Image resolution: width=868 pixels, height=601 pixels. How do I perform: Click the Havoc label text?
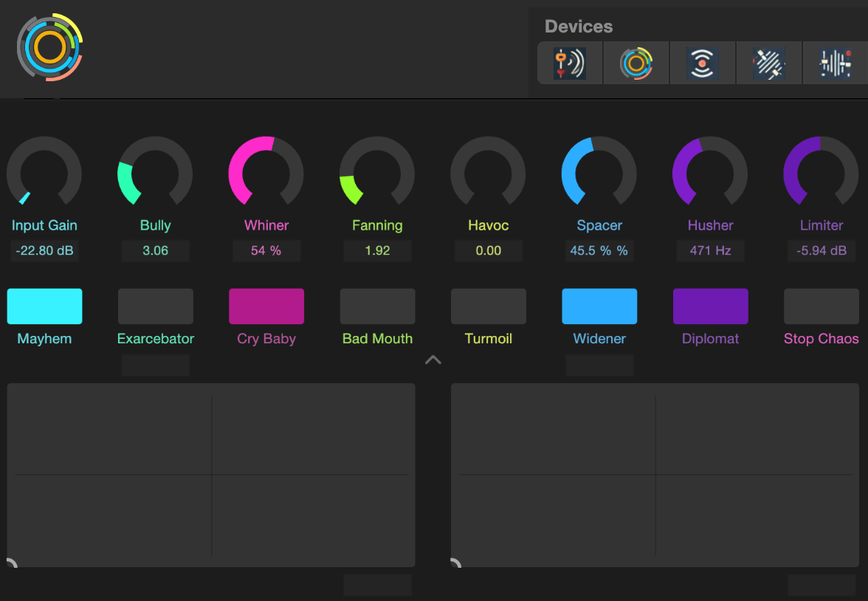point(489,225)
